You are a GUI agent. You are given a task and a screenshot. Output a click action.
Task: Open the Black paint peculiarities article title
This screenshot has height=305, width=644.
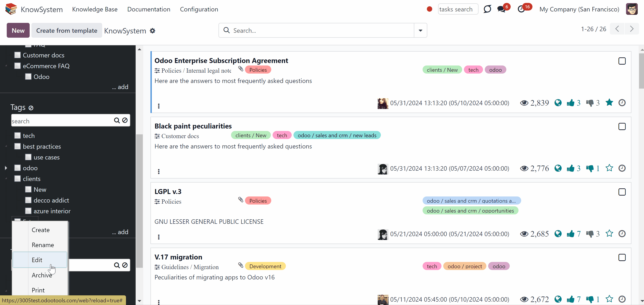(x=193, y=126)
